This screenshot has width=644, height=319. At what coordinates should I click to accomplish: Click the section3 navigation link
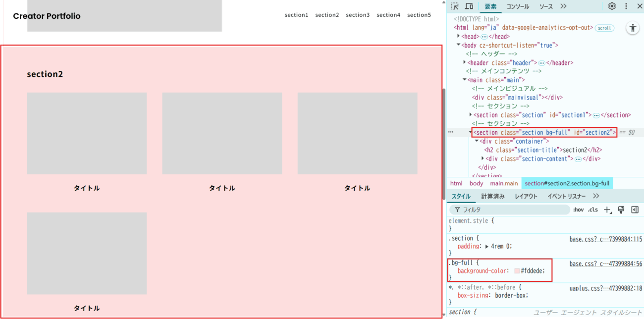[x=358, y=15]
